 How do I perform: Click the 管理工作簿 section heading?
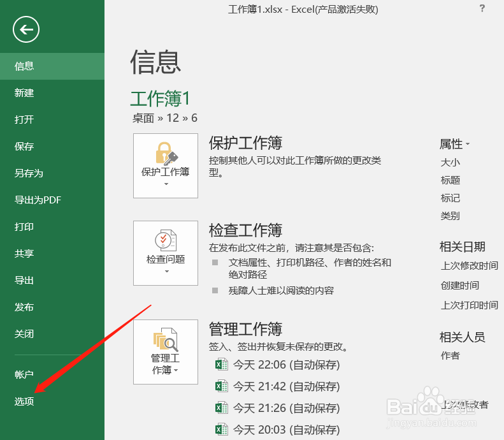(245, 328)
